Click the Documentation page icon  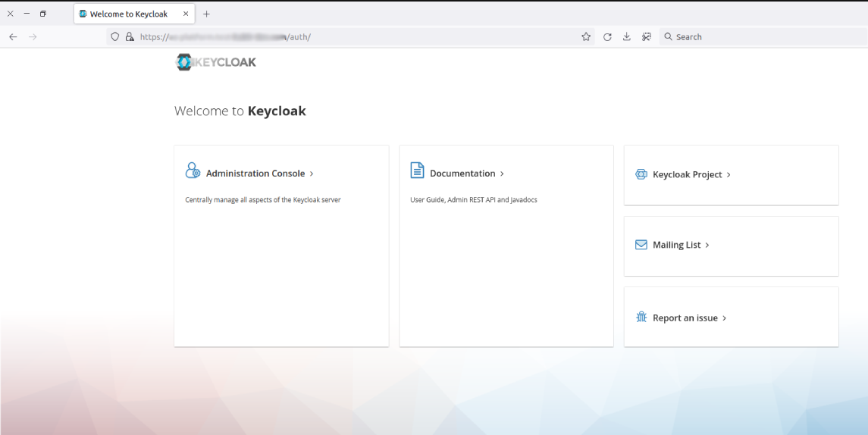pos(418,171)
